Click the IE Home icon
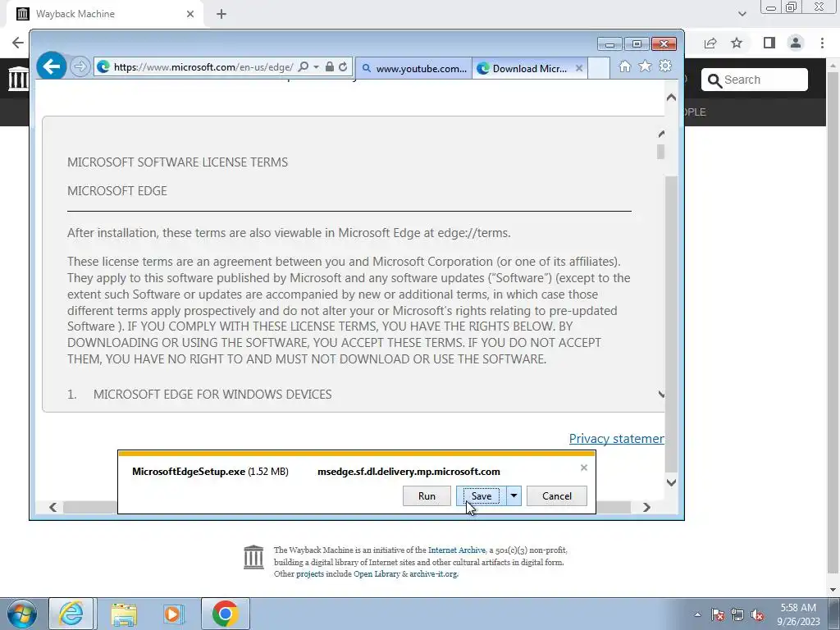840x630 pixels. (624, 66)
